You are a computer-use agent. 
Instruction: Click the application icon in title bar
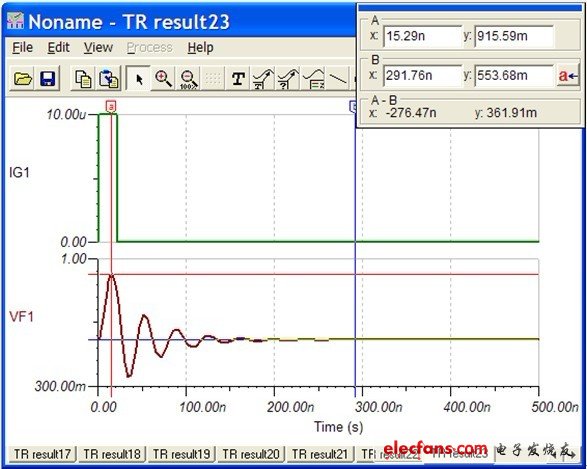tap(15, 21)
